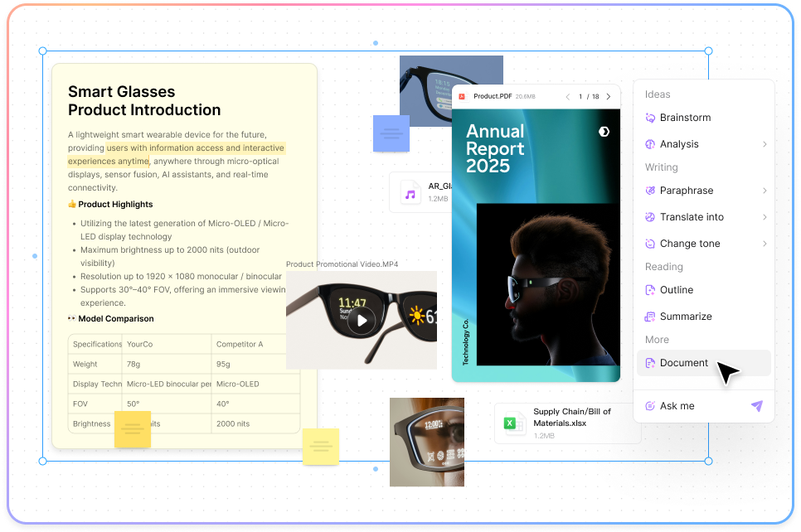Click the send arrow beside Ask me
The image size is (801, 532).
click(756, 406)
